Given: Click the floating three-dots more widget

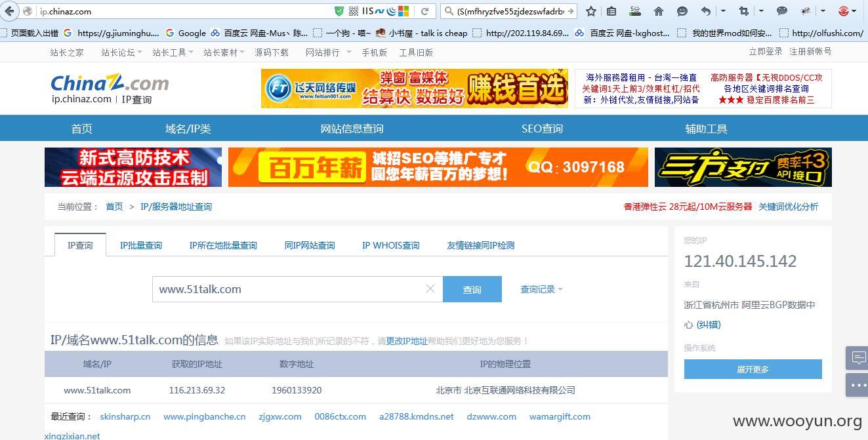Looking at the screenshot, I should pos(858,386).
